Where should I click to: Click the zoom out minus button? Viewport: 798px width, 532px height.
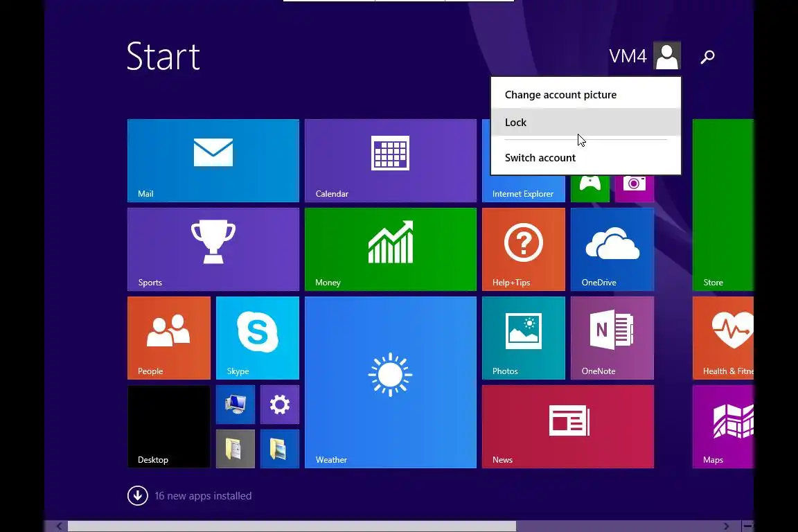[747, 526]
